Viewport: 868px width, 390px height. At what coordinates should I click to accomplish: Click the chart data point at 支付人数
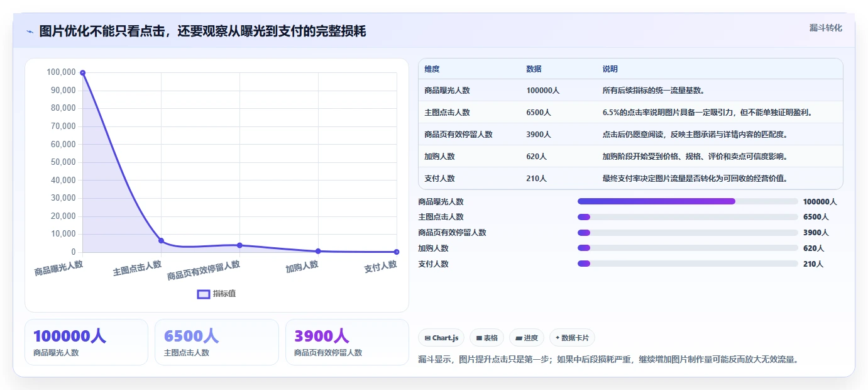[x=397, y=252]
